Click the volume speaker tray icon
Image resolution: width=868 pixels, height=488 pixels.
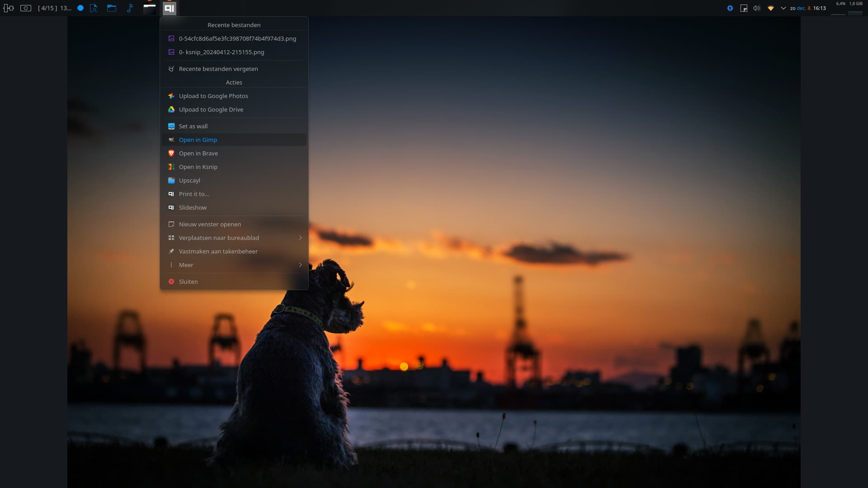[x=757, y=8]
